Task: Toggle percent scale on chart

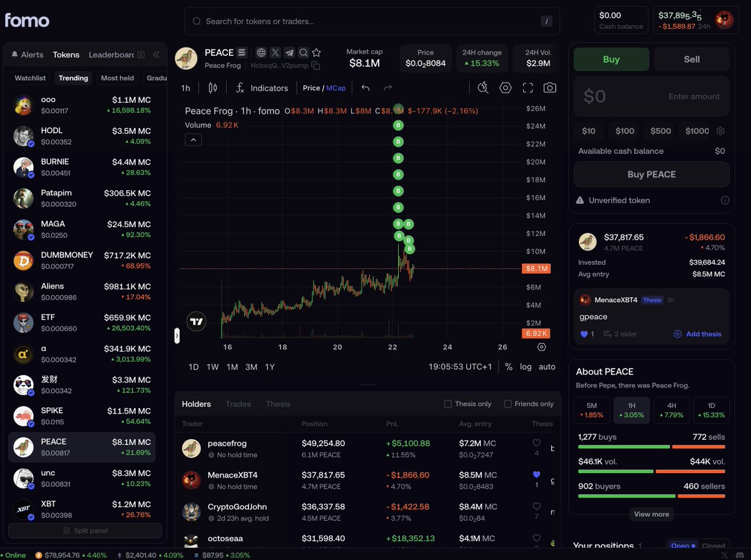Action: coord(508,367)
